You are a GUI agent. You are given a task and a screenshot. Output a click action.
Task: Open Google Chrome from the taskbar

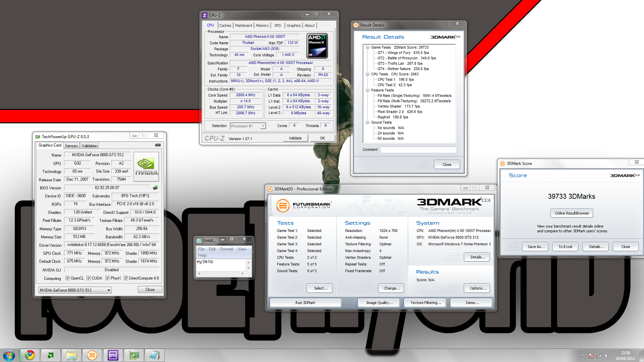(30, 355)
